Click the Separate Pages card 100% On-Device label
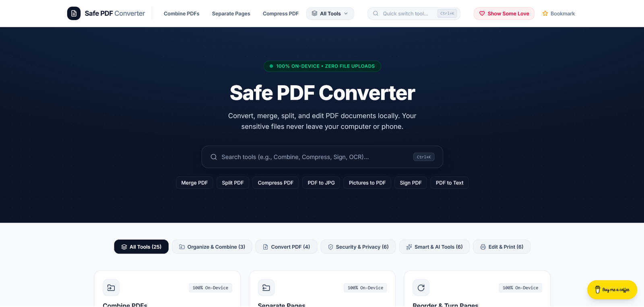This screenshot has width=644, height=307. tap(365, 288)
